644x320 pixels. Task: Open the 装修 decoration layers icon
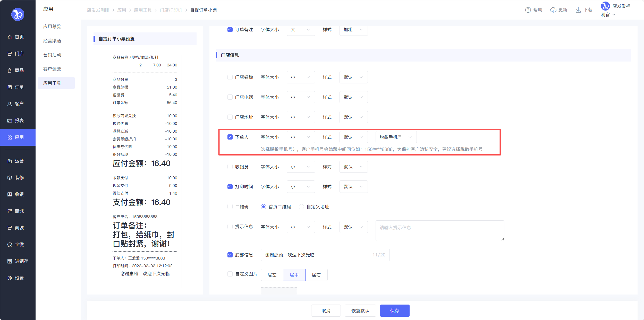(10, 178)
